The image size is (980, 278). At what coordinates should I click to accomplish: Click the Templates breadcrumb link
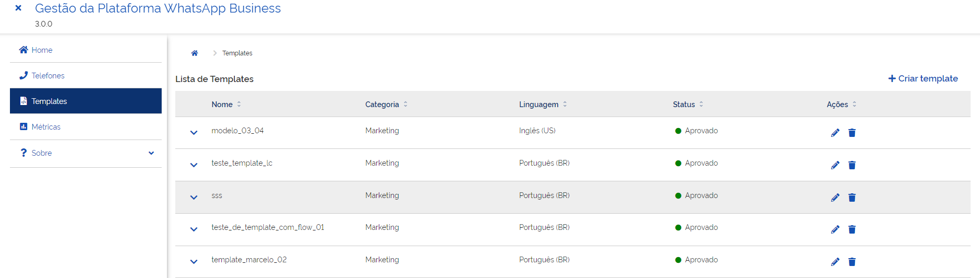(x=237, y=53)
